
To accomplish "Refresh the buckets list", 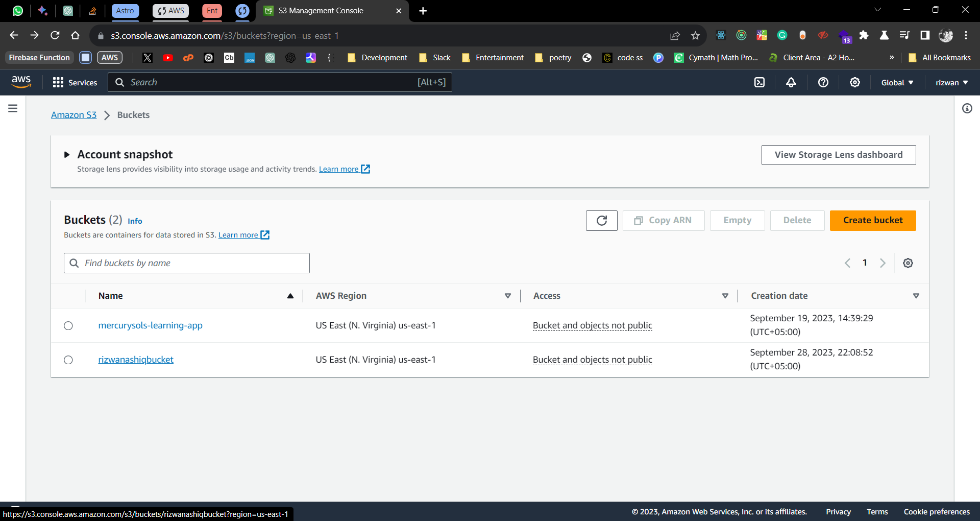I will pyautogui.click(x=602, y=221).
